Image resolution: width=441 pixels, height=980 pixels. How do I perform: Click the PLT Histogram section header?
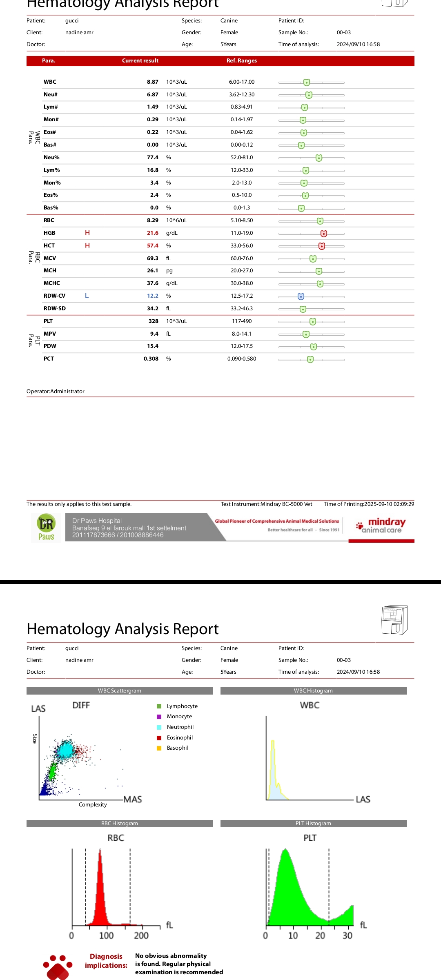point(313,823)
